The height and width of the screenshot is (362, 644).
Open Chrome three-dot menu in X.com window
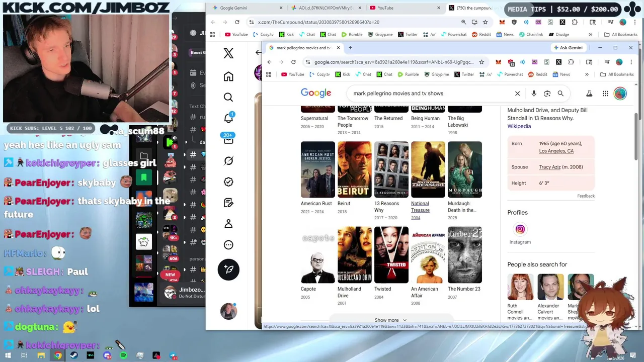point(635,22)
